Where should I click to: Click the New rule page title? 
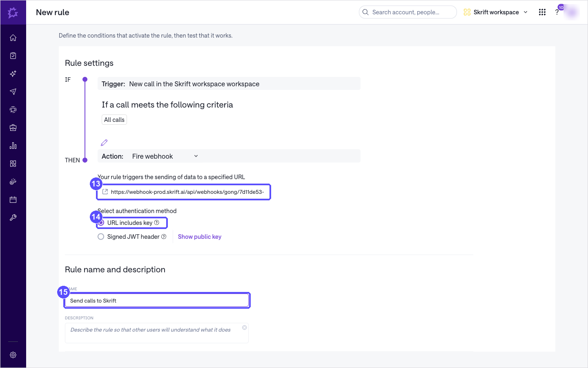pos(53,12)
